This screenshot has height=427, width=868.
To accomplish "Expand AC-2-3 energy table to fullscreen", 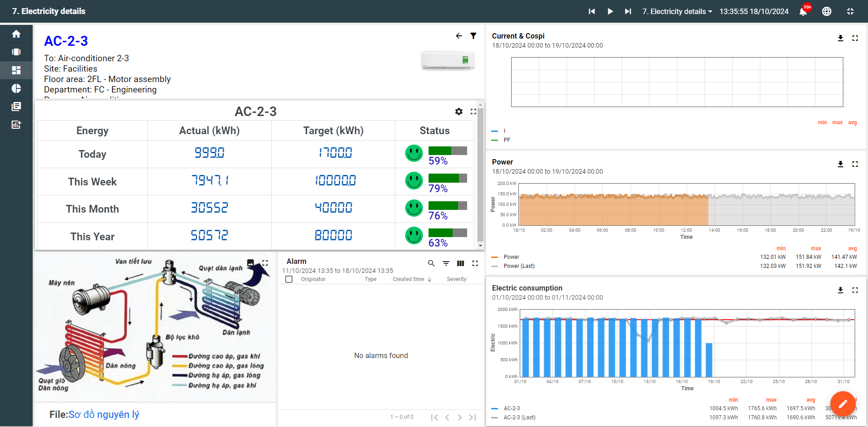I will (473, 112).
